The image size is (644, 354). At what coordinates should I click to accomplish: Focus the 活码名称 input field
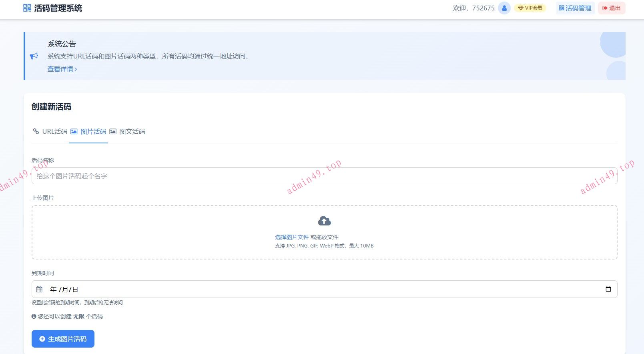click(324, 176)
